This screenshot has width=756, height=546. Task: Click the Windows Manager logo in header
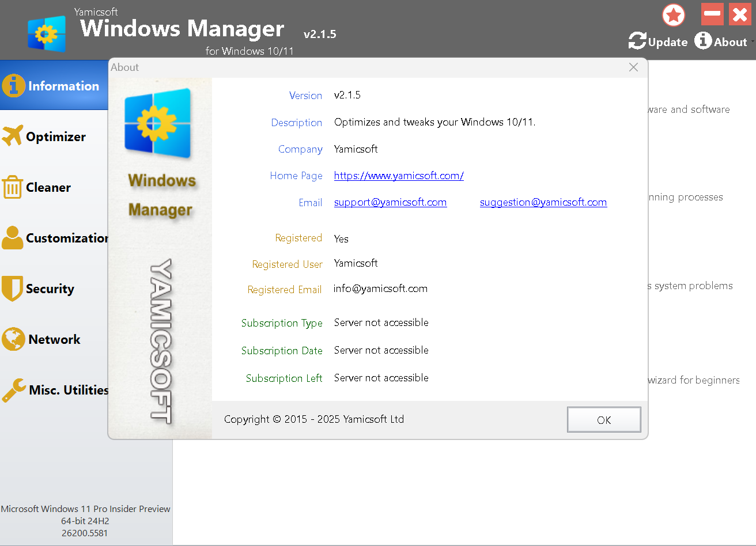pos(47,34)
